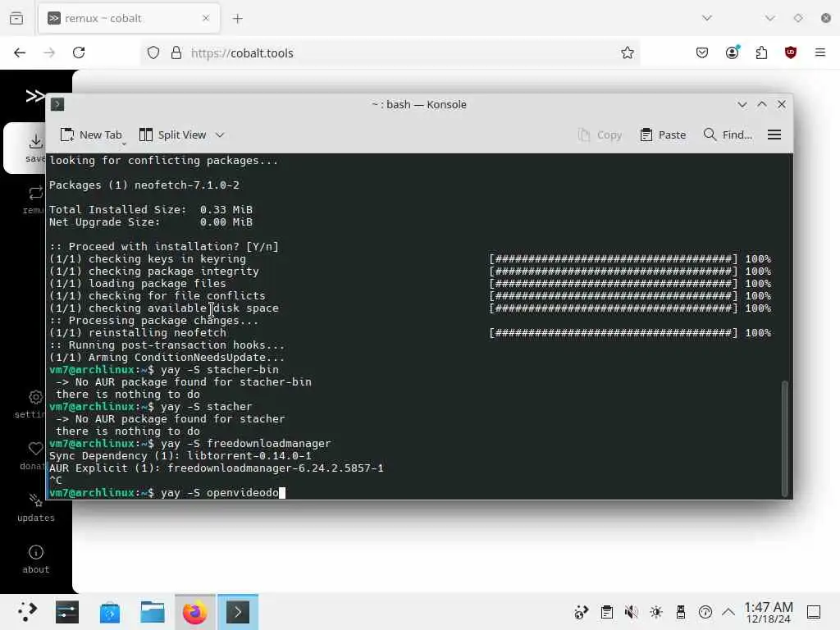The width and height of the screenshot is (840, 630).
Task: Go back in Firefox
Action: pos(20,52)
